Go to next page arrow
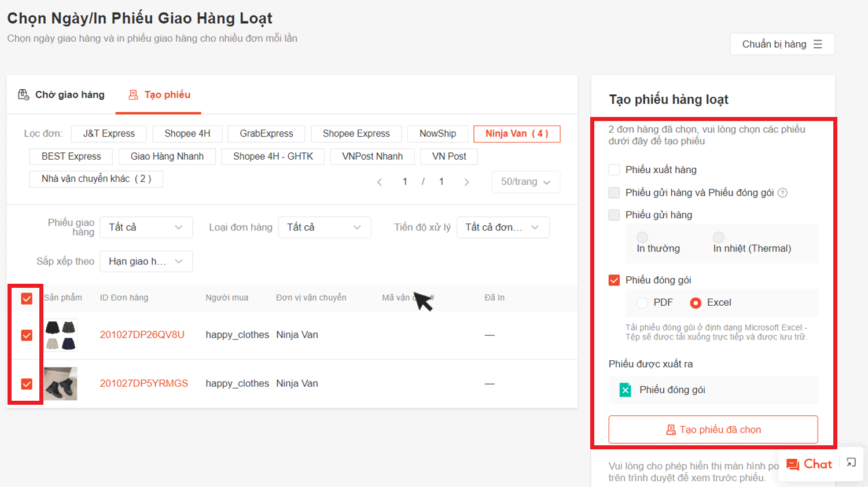This screenshot has width=868, height=487. point(466,182)
